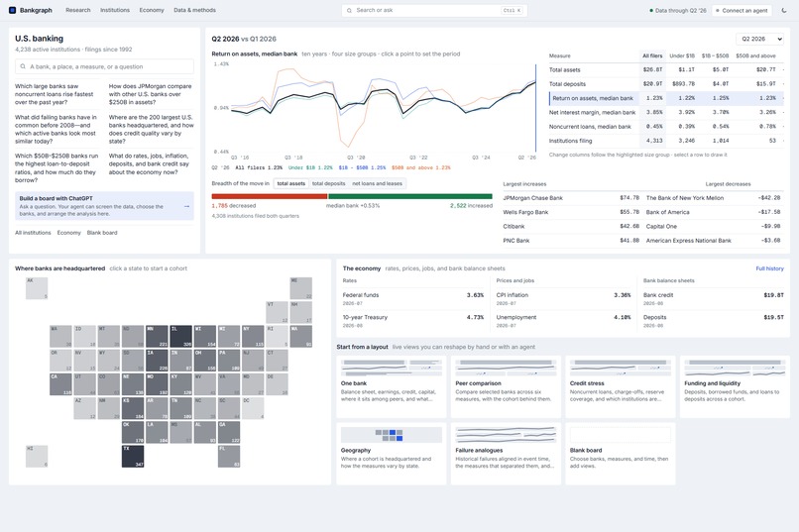This screenshot has width=799, height=532.
Task: Open the Full history link
Action: point(769,268)
